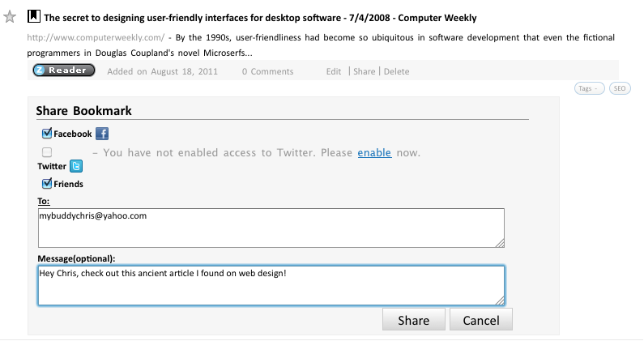Visit the computerweekly.com URL link
The height and width of the screenshot is (341, 644).
click(x=96, y=37)
